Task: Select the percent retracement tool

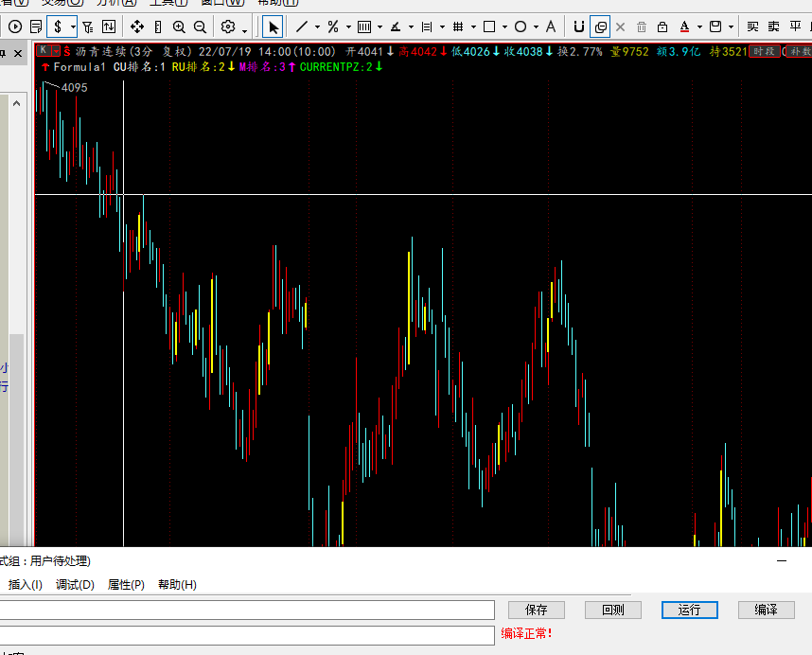Action: tap(333, 27)
